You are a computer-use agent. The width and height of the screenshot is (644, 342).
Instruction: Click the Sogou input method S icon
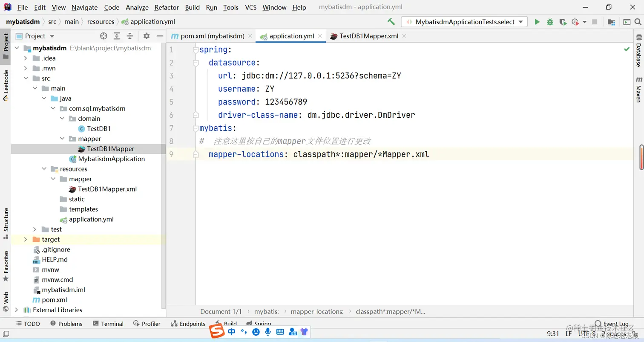click(x=217, y=331)
